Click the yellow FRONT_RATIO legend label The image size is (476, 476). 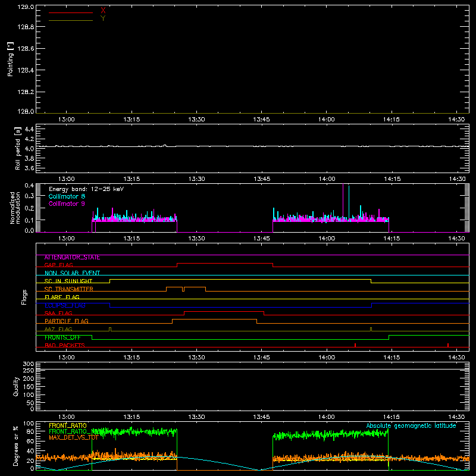(x=68, y=425)
